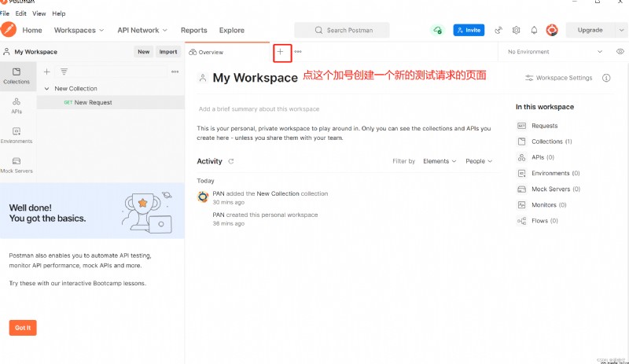Open the Collections sidebar panel

[17, 75]
